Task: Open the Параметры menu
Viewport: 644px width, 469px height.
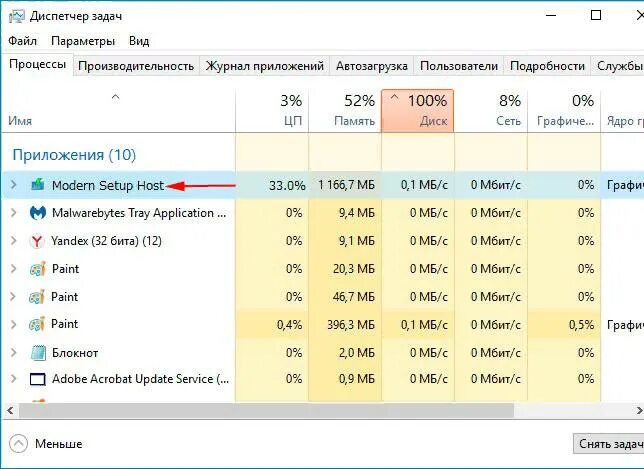Action: 83,41
